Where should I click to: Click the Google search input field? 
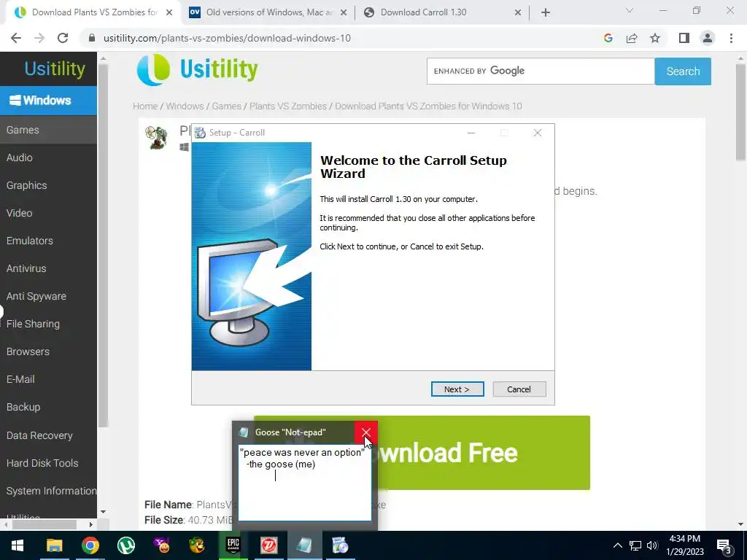pyautogui.click(x=541, y=71)
